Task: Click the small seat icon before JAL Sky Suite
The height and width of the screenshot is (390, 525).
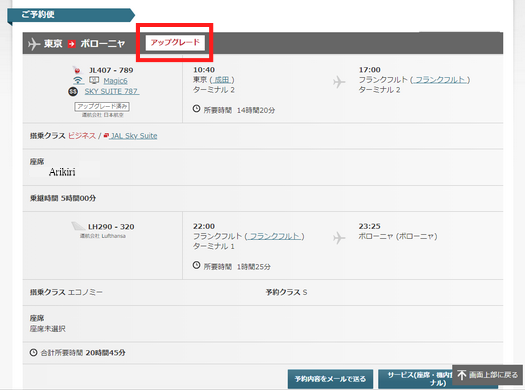Action: pos(106,136)
